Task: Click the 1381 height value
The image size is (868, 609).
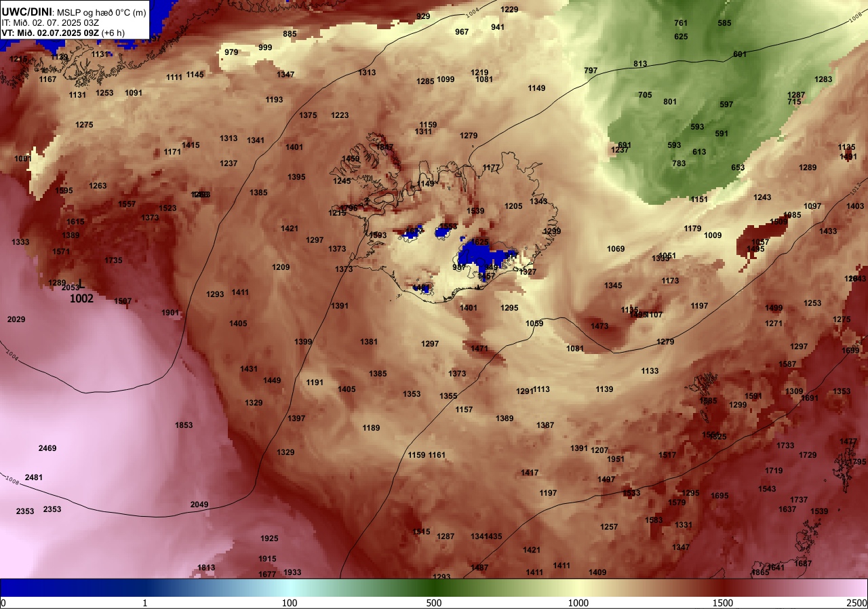Action: (369, 342)
